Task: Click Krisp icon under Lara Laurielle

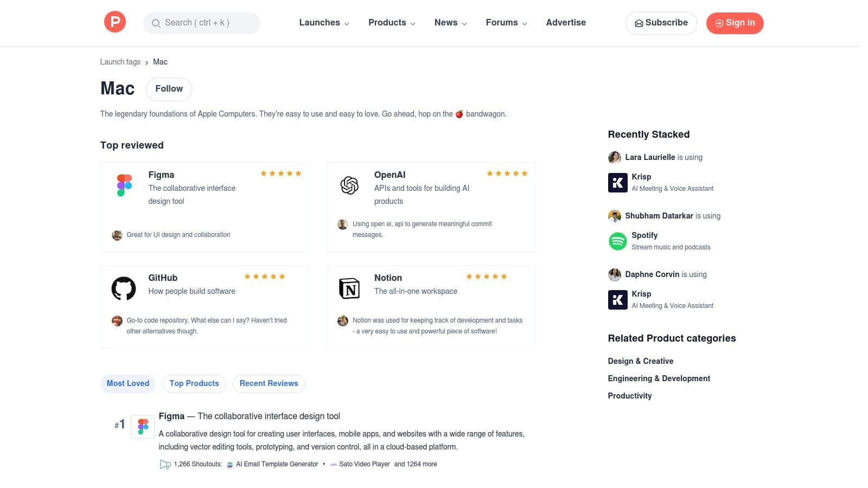Action: point(617,182)
